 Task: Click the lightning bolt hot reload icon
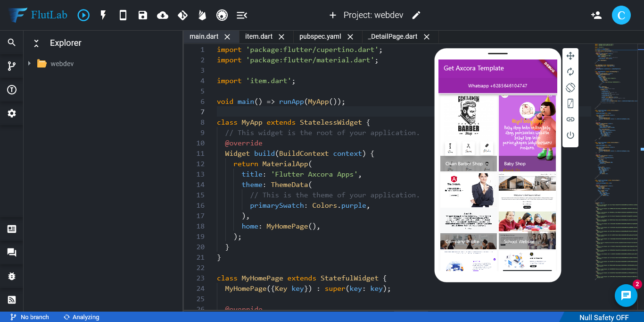[103, 15]
